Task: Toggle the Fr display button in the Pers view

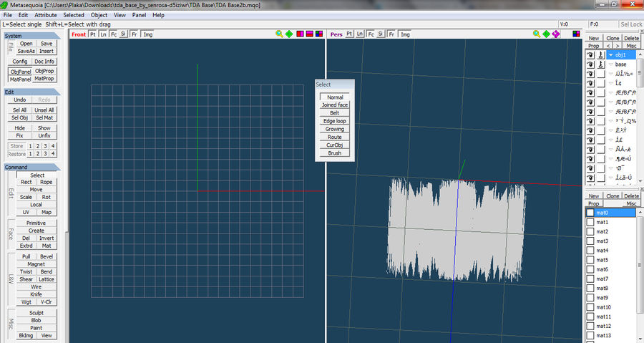Action: 391,34
